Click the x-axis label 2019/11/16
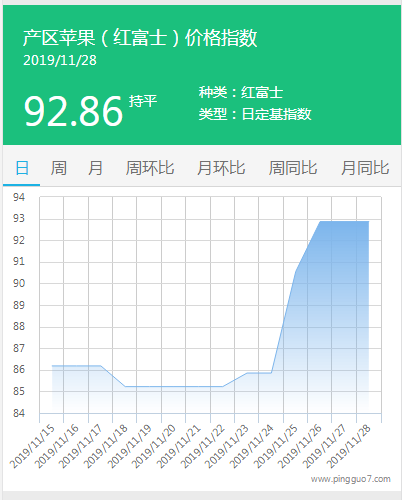This screenshot has height=500, width=402. (x=56, y=446)
